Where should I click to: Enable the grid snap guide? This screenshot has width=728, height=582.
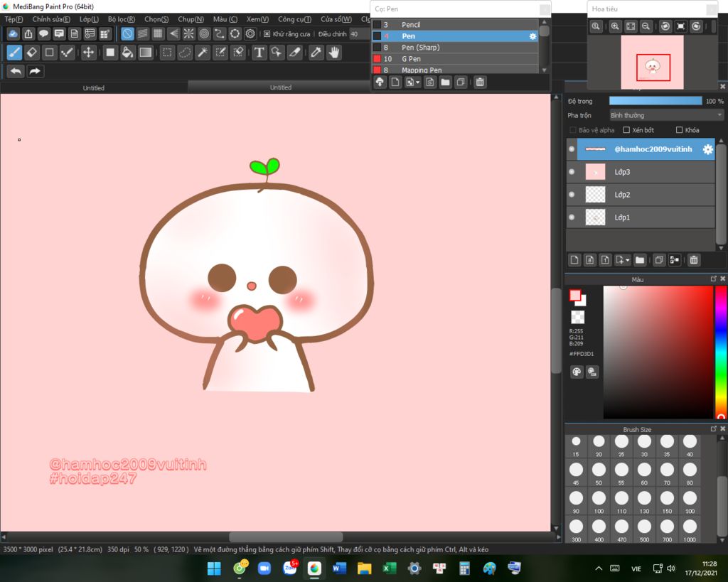[x=158, y=33]
